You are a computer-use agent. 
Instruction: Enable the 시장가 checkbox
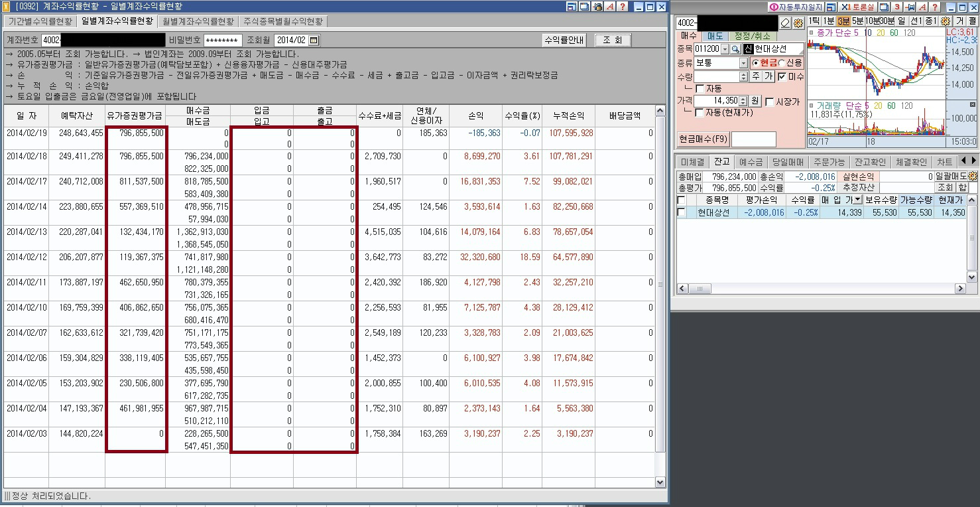coord(770,102)
